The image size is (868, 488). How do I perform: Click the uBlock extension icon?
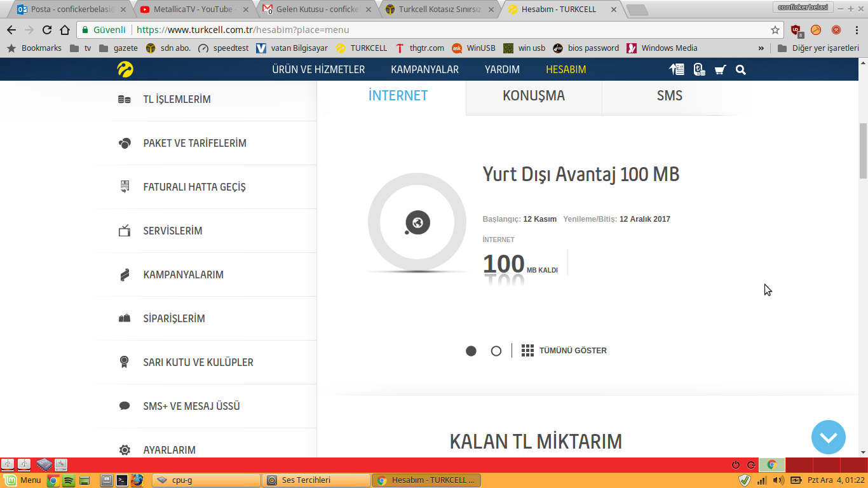pyautogui.click(x=796, y=30)
